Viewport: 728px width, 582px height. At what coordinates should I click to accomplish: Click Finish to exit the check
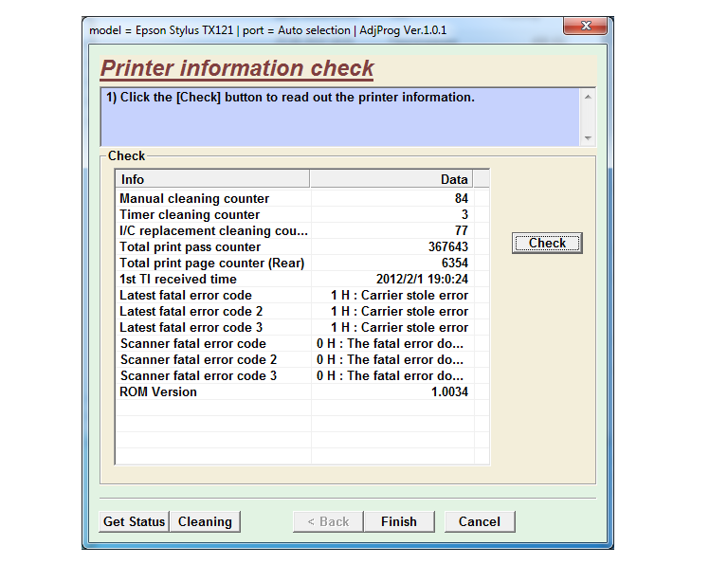[398, 521]
